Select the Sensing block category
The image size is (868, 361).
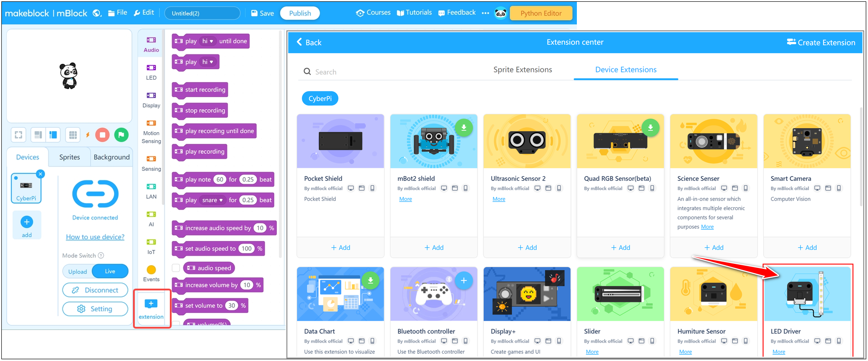(151, 163)
